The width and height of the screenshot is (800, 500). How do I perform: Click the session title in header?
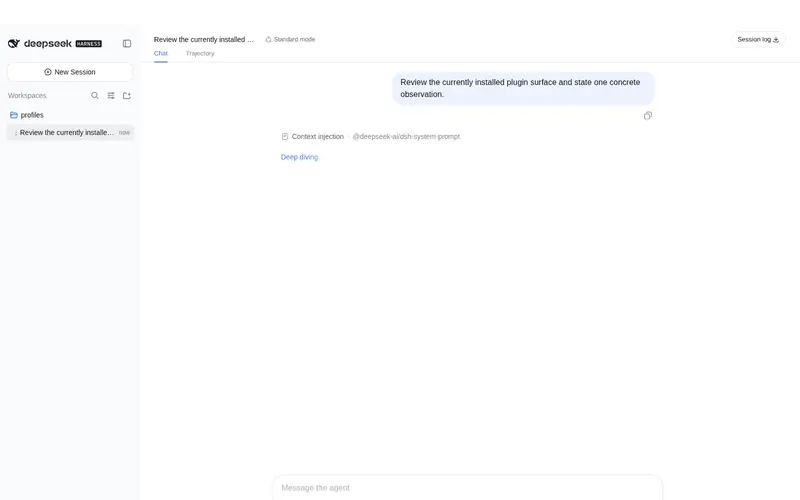tap(204, 39)
